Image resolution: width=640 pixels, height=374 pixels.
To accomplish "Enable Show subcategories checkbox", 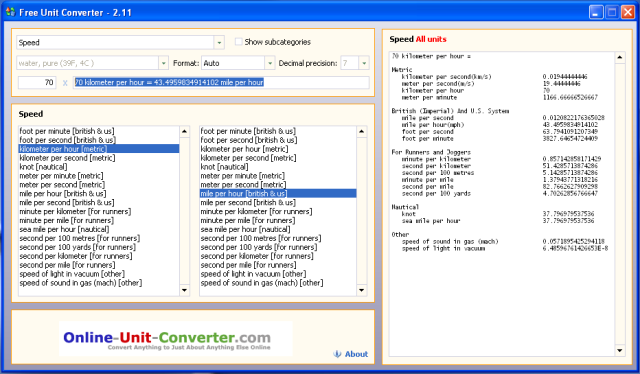I will point(238,42).
